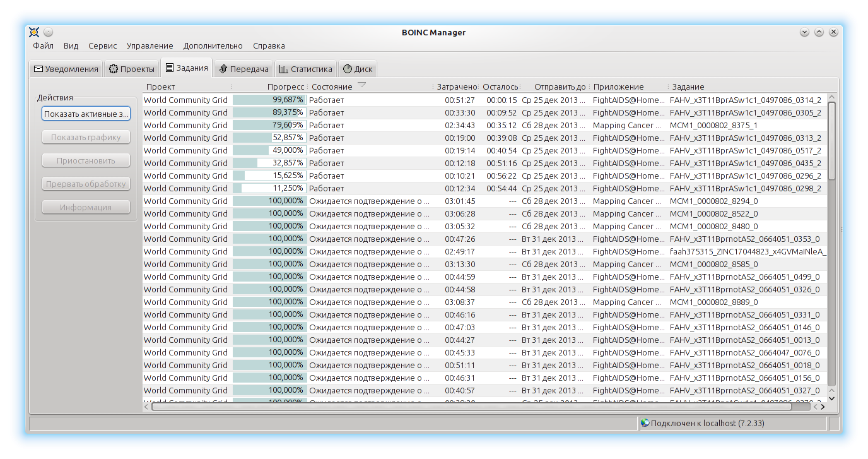Click the Прервать обработку button

[x=86, y=184]
